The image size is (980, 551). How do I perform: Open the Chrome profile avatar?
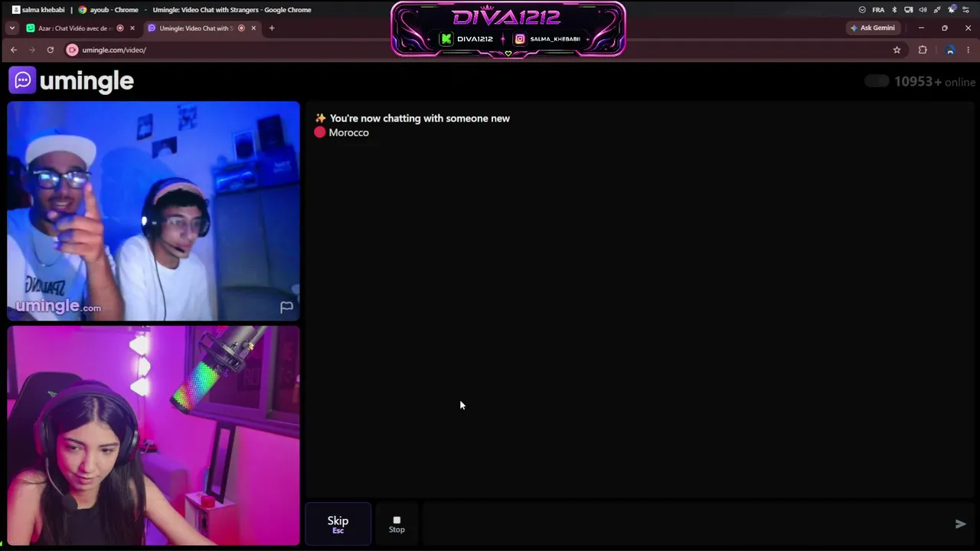click(950, 50)
